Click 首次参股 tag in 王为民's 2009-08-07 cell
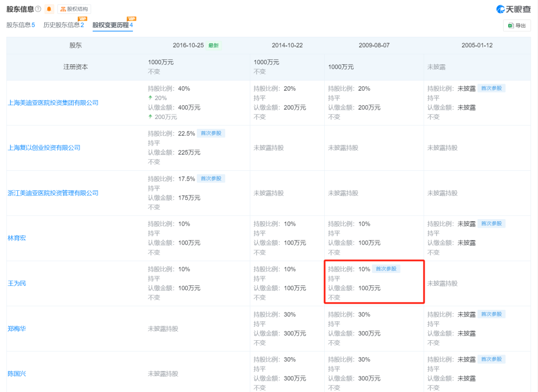This screenshot has height=392, width=538. click(x=386, y=269)
